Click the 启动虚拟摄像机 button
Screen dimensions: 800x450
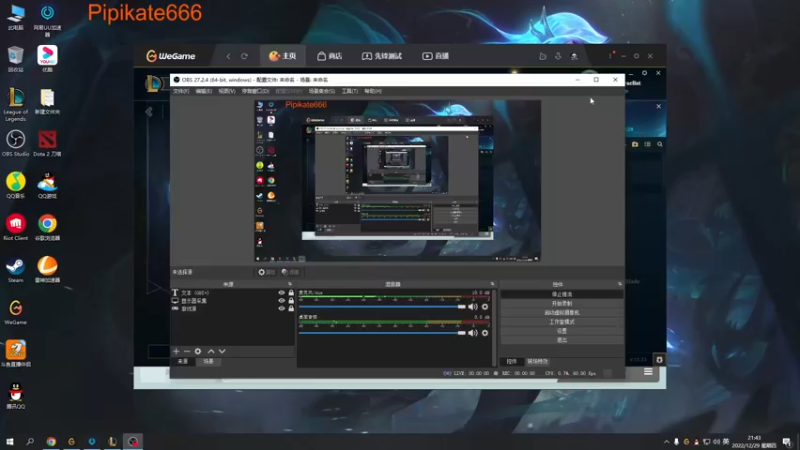click(562, 313)
